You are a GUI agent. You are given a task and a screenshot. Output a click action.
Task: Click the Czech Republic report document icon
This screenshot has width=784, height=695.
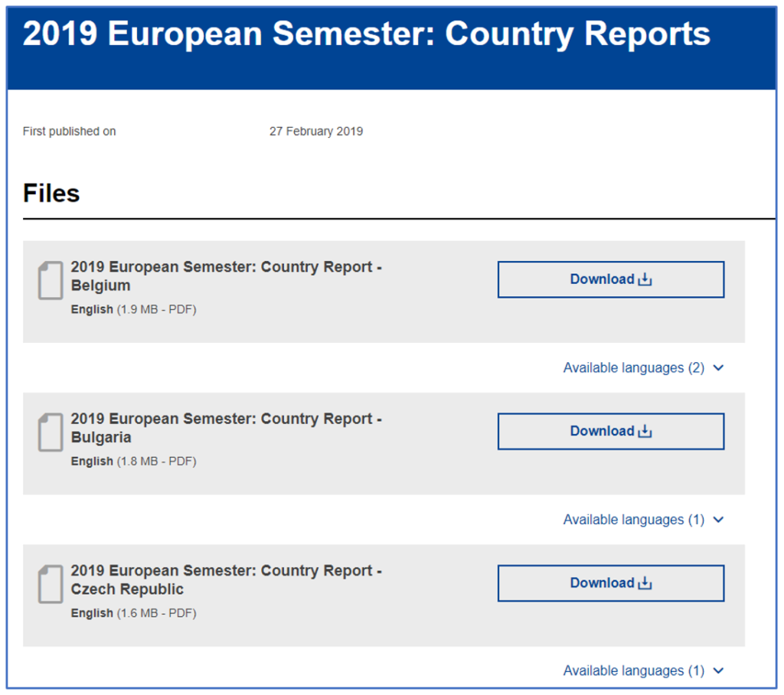pyautogui.click(x=51, y=585)
